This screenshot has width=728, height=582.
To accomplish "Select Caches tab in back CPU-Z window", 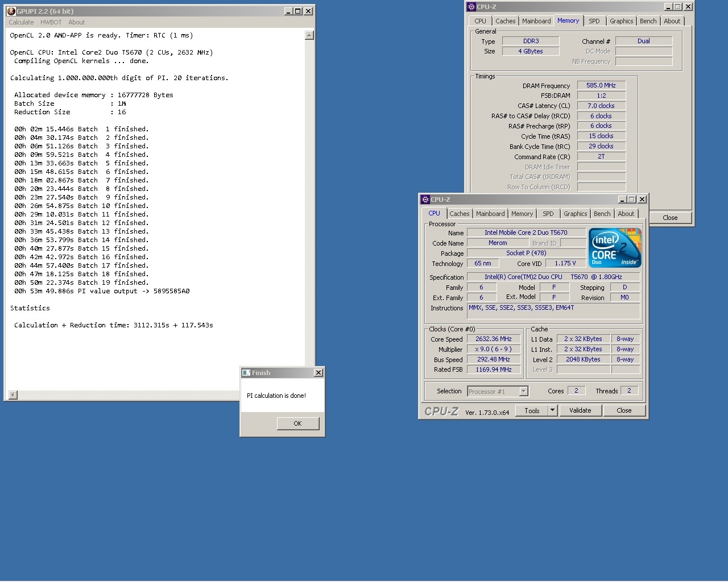I will pos(506,21).
